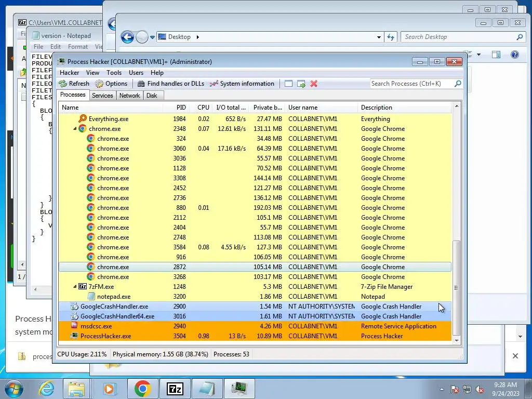Collapse the 7zFM.exe process tree
Image resolution: width=532 pixels, height=399 pixels.
pos(75,286)
